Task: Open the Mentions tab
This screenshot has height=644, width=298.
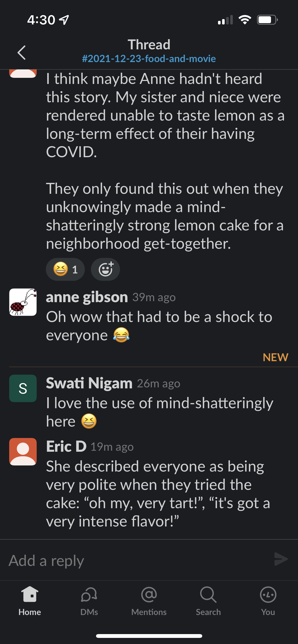Action: coord(149,601)
